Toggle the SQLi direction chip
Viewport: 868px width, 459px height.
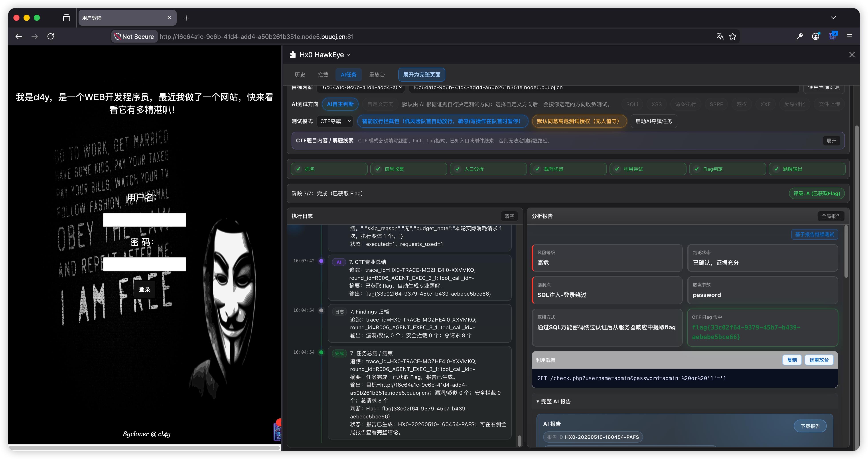tap(632, 104)
